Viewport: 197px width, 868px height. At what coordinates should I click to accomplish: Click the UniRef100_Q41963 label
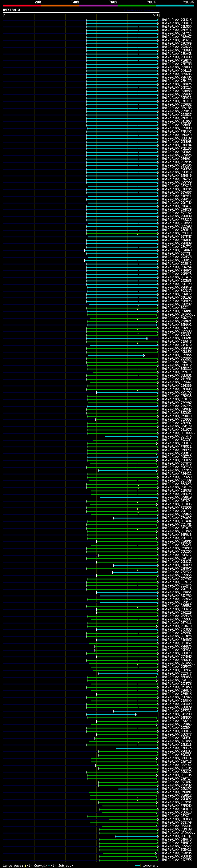point(177,121)
